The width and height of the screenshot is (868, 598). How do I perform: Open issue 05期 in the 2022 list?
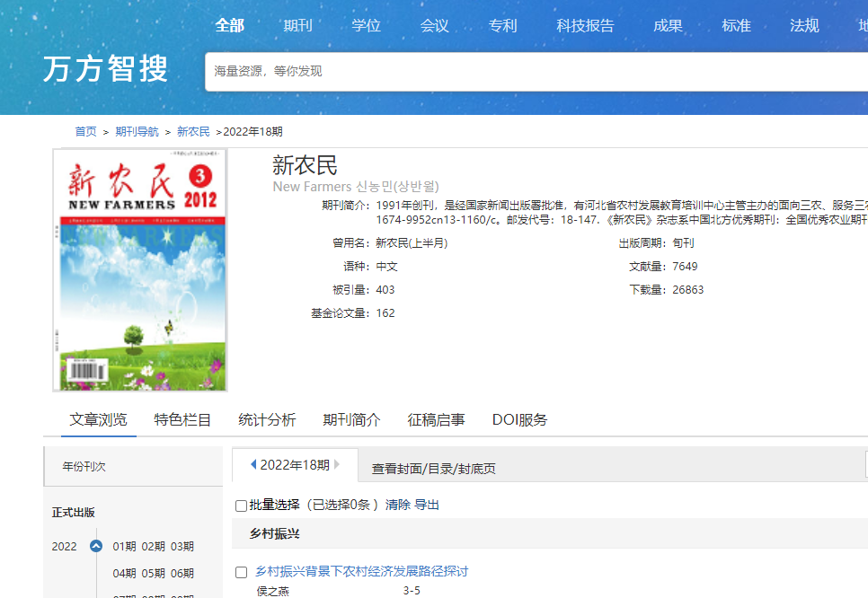[152, 573]
